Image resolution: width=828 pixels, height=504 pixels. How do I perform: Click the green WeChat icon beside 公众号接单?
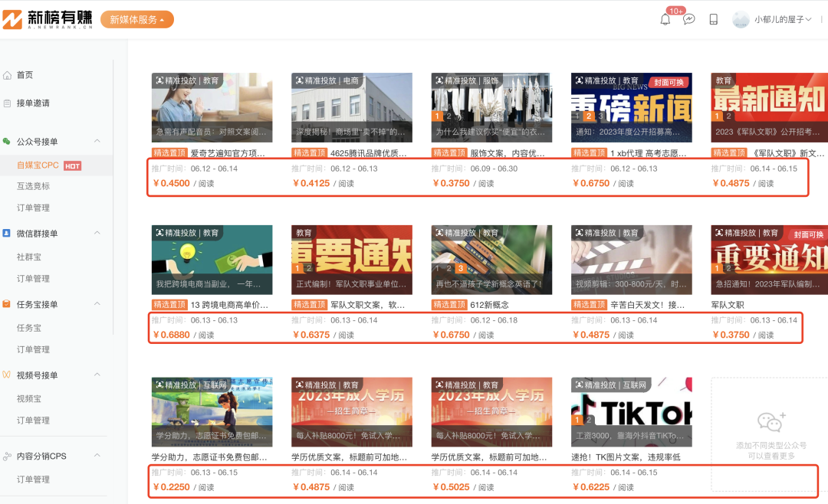coord(11,142)
